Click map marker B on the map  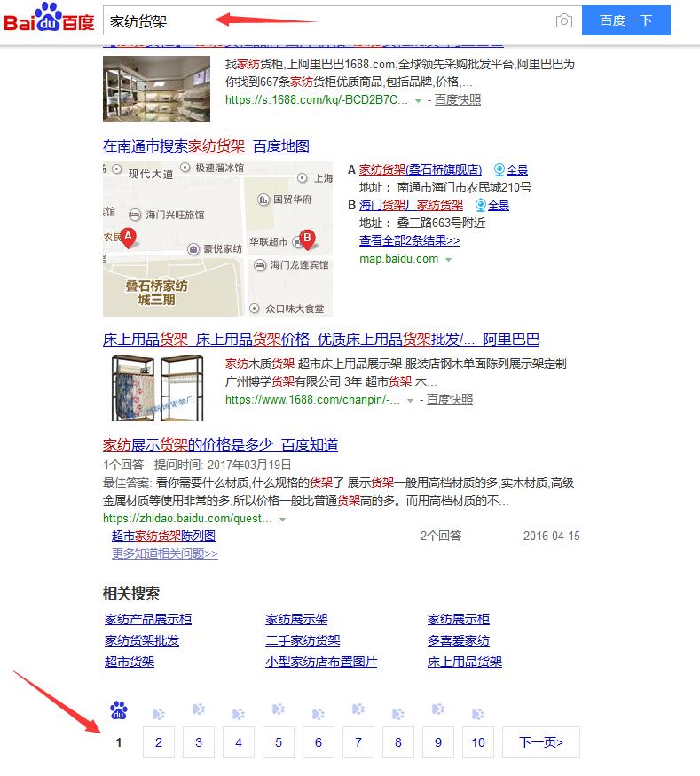tap(307, 239)
